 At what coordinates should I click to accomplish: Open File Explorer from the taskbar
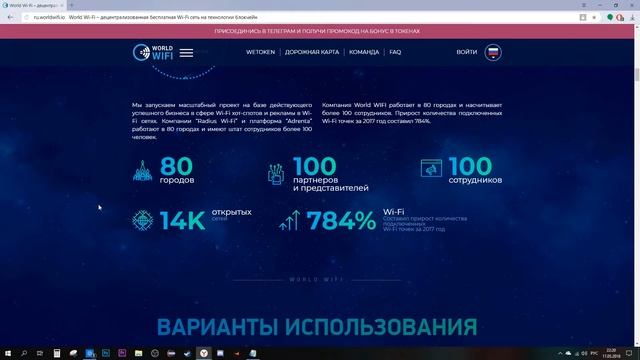[x=138, y=353]
